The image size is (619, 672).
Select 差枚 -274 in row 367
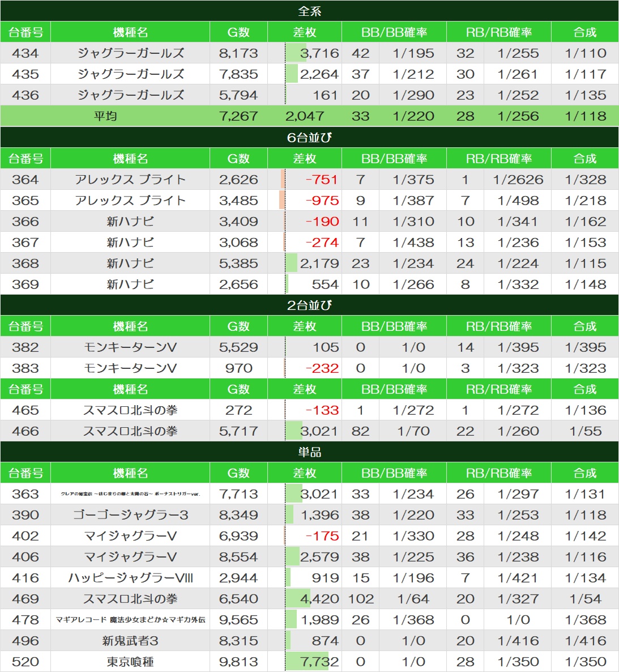click(322, 242)
